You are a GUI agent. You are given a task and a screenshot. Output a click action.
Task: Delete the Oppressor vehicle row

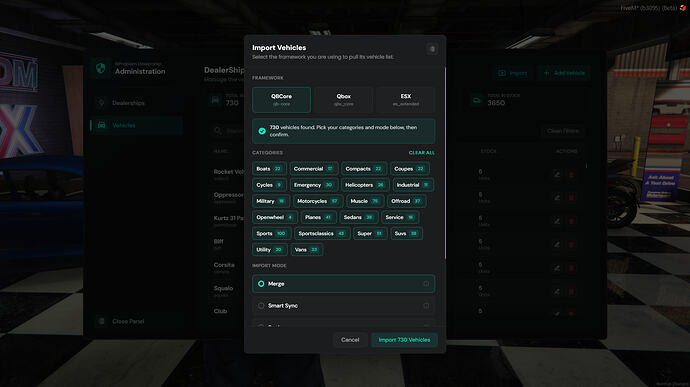click(x=572, y=197)
